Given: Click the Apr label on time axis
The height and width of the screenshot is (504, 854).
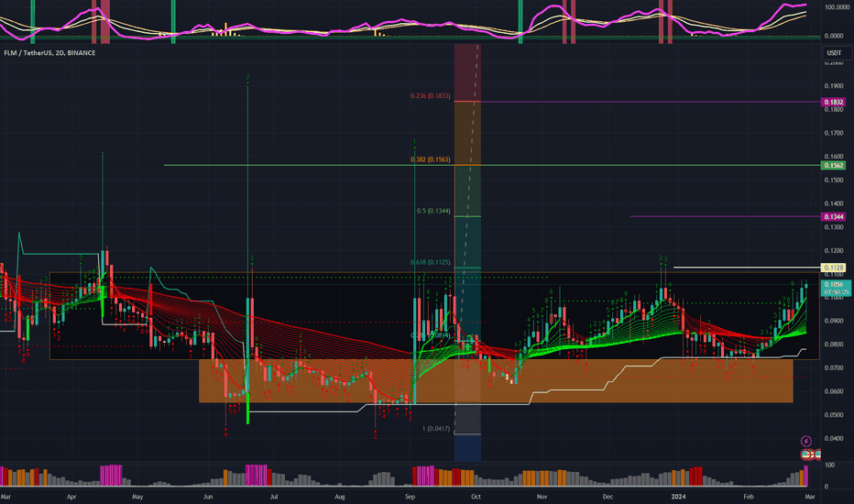Looking at the screenshot, I should coord(71,497).
